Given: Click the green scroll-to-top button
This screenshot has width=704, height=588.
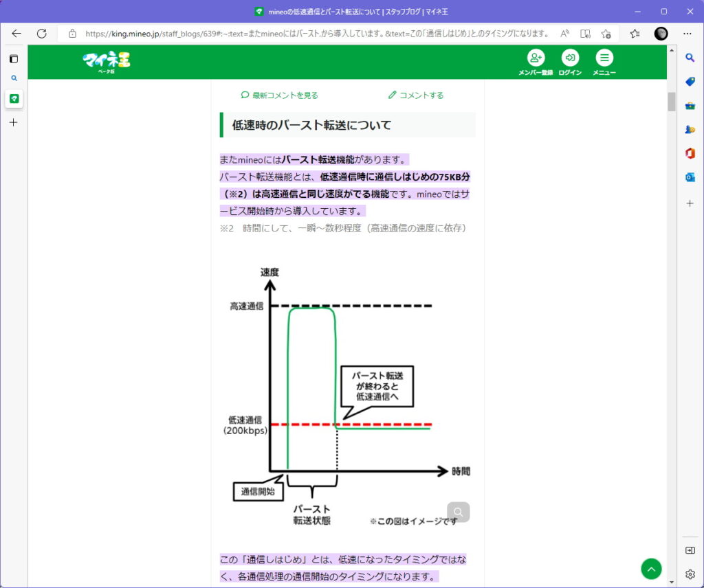Looking at the screenshot, I should 651,569.
